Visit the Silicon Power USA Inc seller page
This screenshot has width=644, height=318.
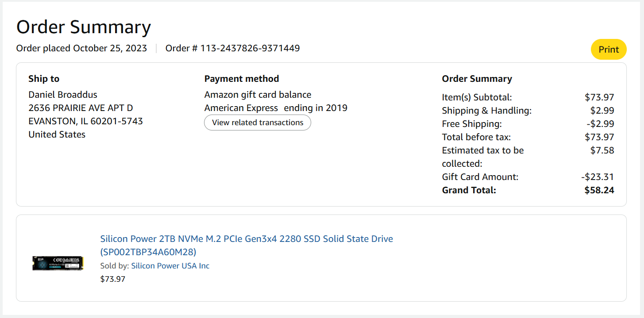(x=170, y=266)
